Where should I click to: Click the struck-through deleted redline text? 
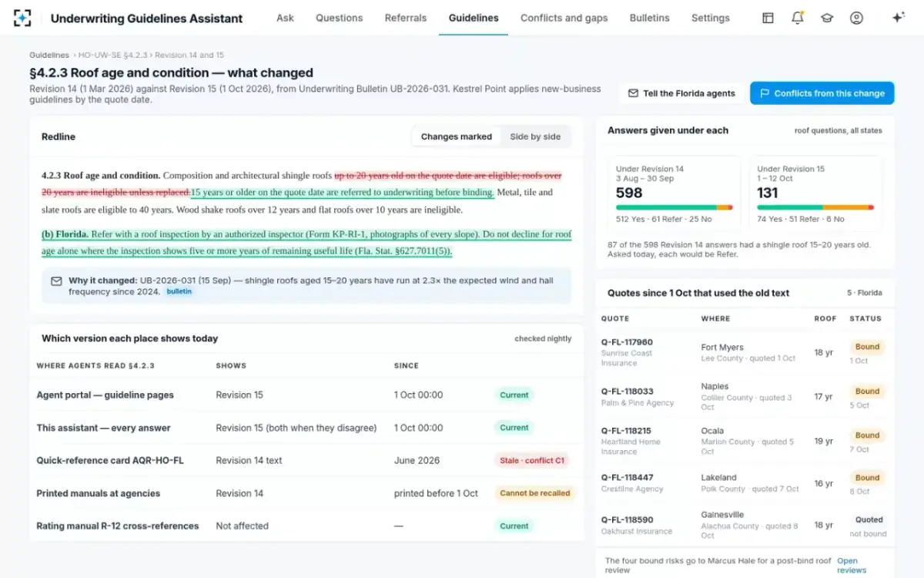(x=301, y=183)
